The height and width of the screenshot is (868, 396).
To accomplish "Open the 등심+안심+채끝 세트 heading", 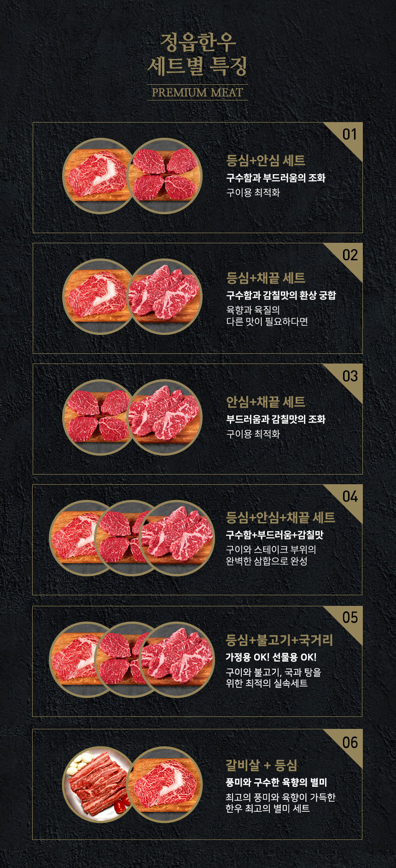I will tap(280, 518).
